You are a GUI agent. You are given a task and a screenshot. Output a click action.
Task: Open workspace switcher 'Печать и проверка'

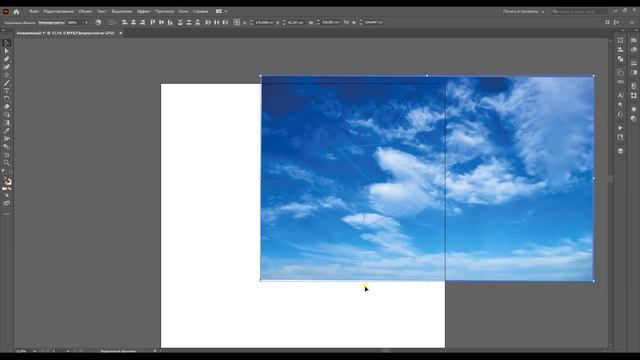pyautogui.click(x=523, y=11)
